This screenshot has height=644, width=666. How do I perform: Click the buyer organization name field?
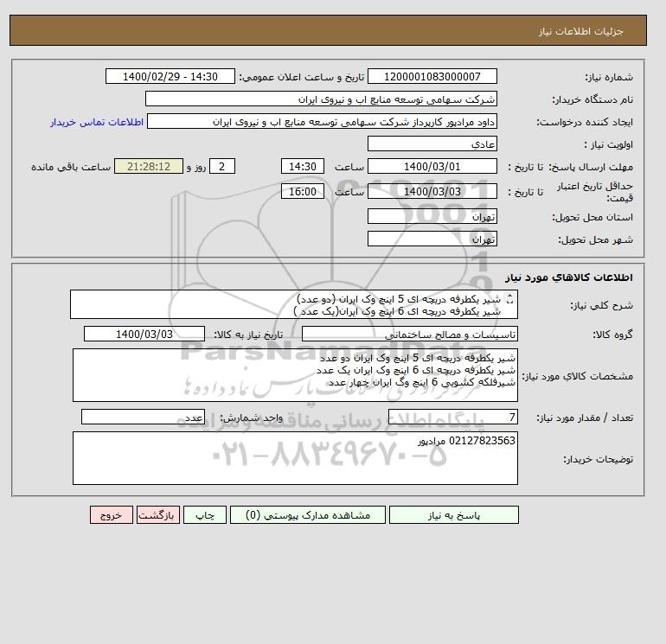[x=321, y=99]
